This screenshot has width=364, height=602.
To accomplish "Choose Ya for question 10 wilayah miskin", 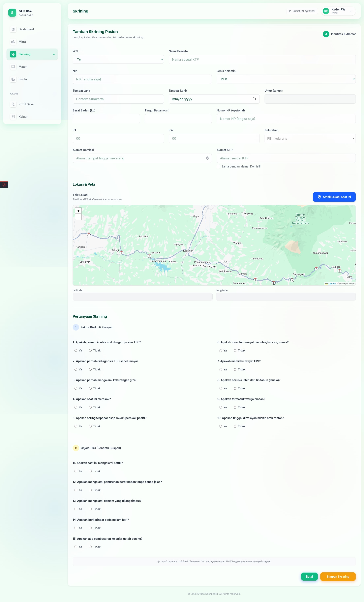I will [x=220, y=426].
